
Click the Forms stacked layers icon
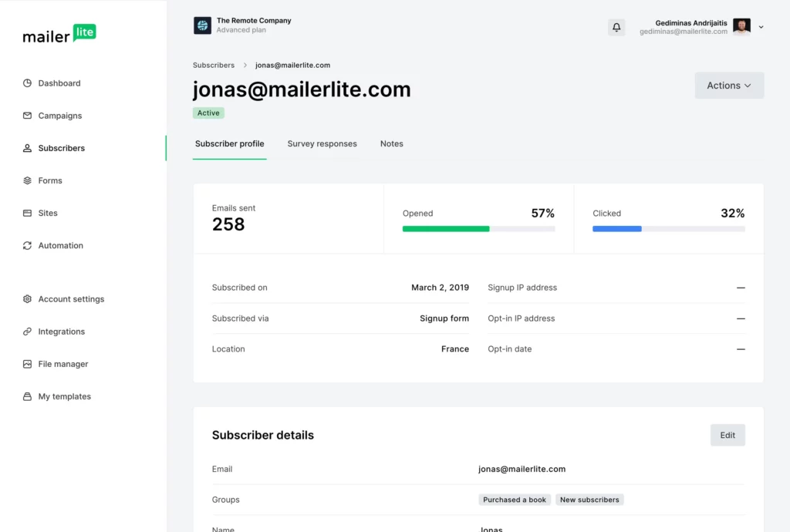pos(27,180)
